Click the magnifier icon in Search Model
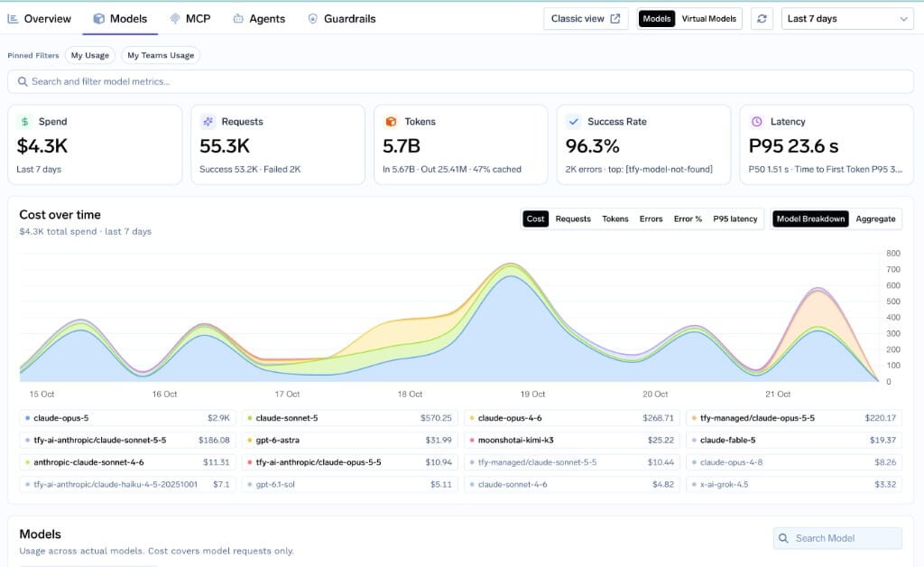Viewport: 924px width, 567px height. tap(783, 538)
